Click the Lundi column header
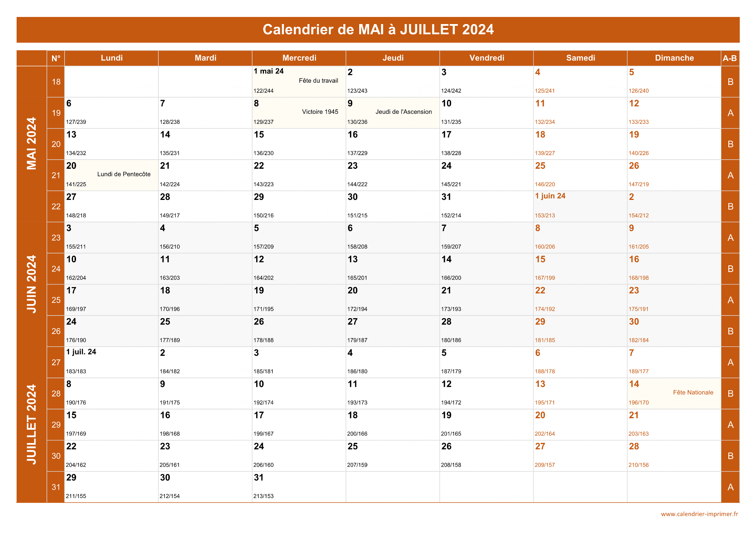This screenshot has width=756, height=535. coord(111,58)
